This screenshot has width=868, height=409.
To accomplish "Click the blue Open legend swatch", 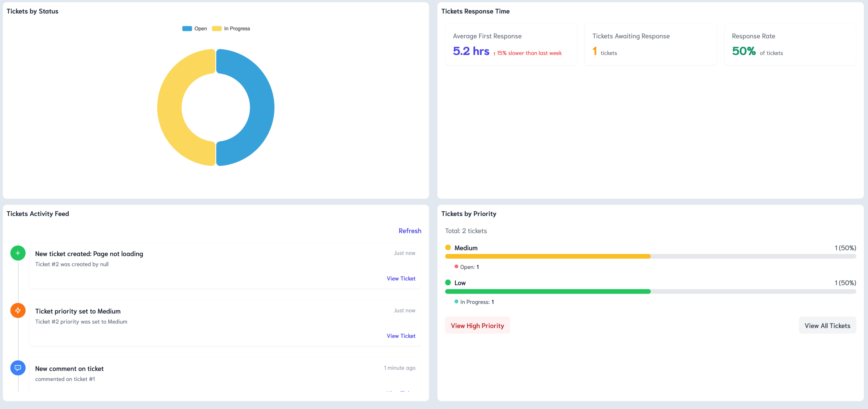I will pyautogui.click(x=187, y=29).
